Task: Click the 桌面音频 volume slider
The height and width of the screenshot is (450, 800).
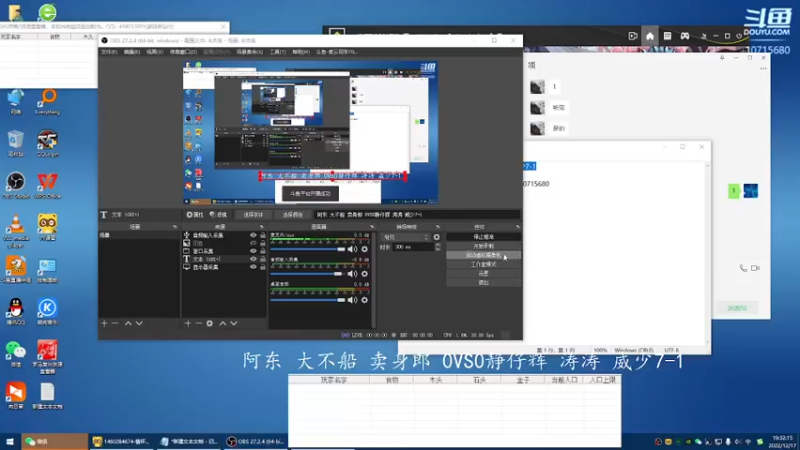Action: (x=308, y=300)
